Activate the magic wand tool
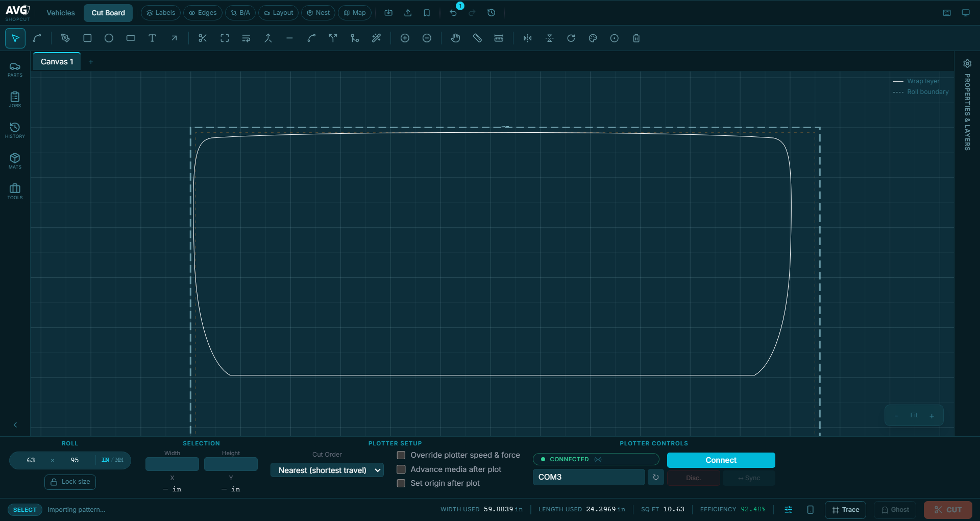Screen dimensions: 980x521 pos(377,38)
